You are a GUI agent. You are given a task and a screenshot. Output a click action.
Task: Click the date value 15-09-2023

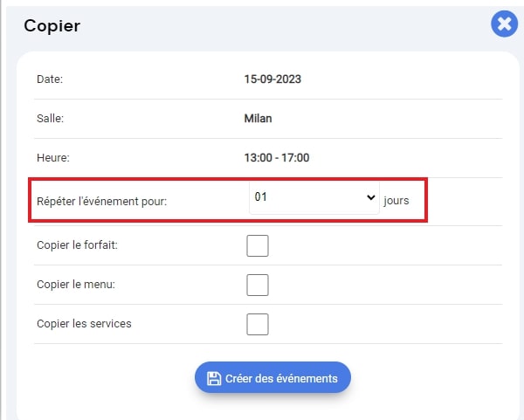point(272,79)
